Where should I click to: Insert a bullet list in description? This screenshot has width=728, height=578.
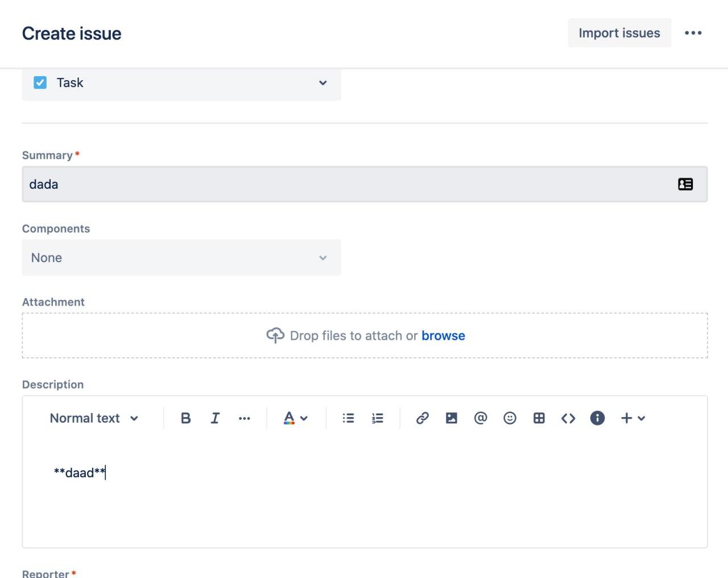pyautogui.click(x=348, y=418)
